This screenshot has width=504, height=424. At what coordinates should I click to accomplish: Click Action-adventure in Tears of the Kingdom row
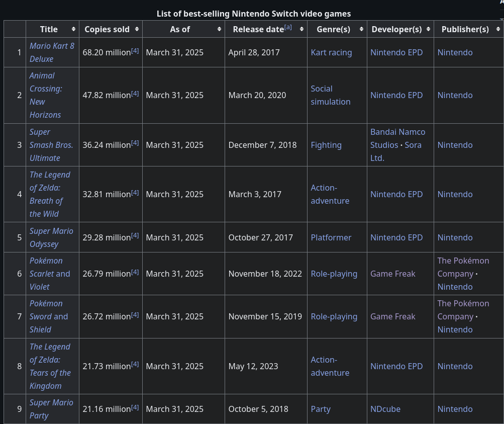(330, 366)
